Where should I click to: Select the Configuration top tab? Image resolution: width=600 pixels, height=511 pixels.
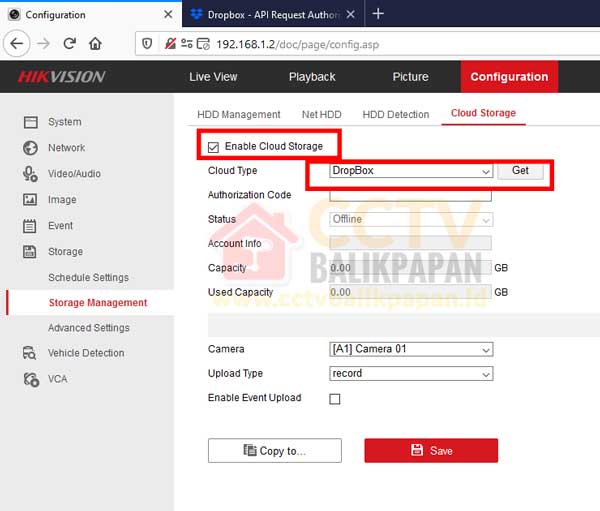(x=509, y=77)
